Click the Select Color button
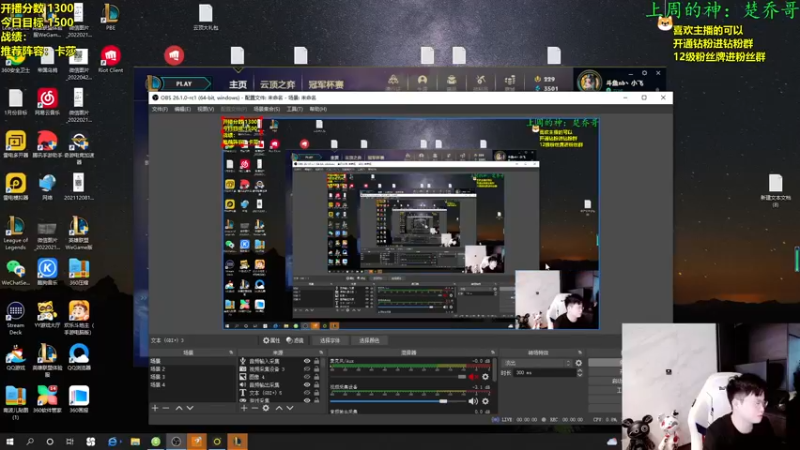 (369, 340)
